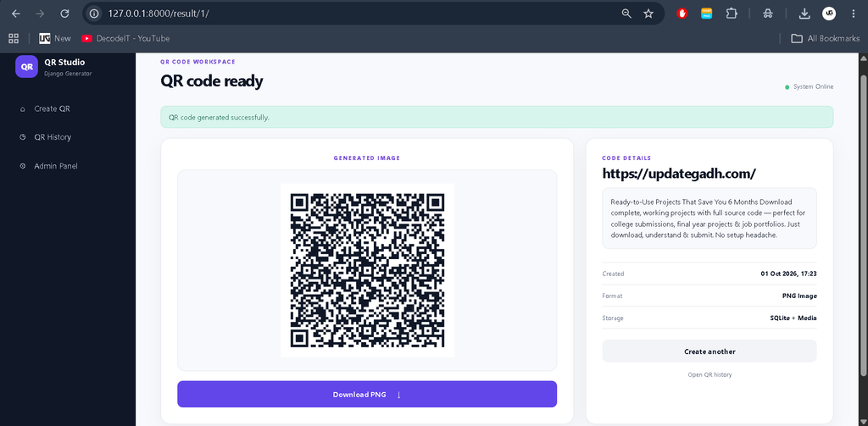Click the down arrow on Download PNG
868x426 pixels.
(x=399, y=395)
